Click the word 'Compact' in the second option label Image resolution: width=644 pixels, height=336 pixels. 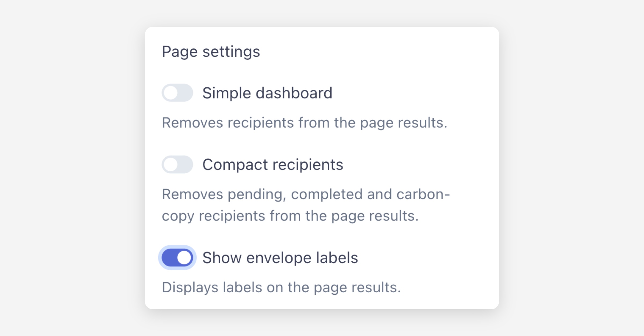tap(235, 165)
